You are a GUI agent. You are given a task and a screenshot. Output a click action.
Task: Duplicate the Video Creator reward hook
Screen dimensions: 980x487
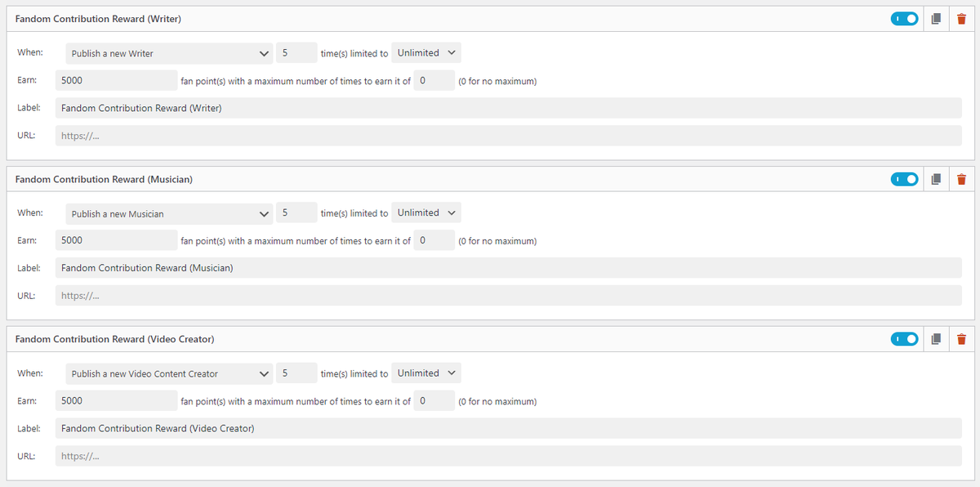936,338
